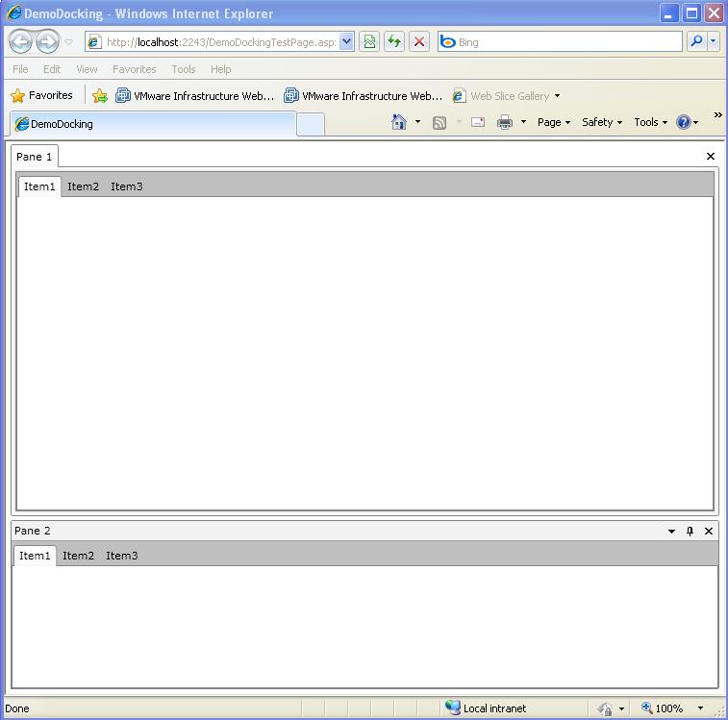This screenshot has width=728, height=720.
Task: Click the Read Mail envelope icon
Action: click(478, 122)
